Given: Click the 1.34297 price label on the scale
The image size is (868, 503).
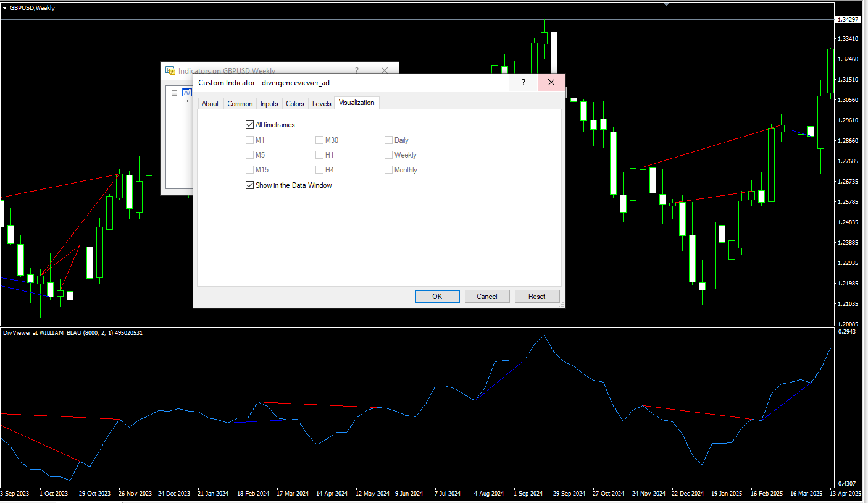Looking at the screenshot, I should click(x=847, y=20).
